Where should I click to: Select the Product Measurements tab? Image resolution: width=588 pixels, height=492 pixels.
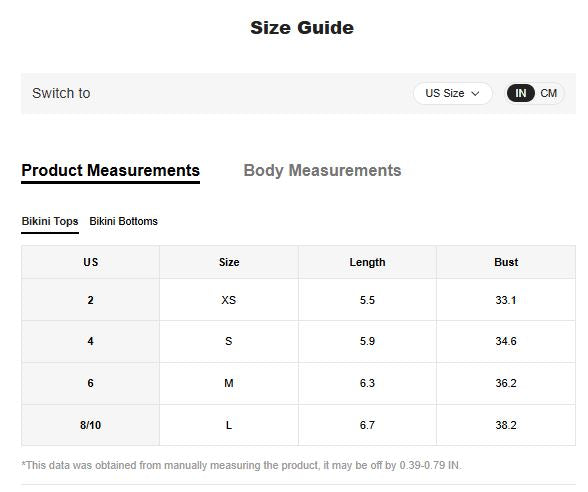click(111, 171)
